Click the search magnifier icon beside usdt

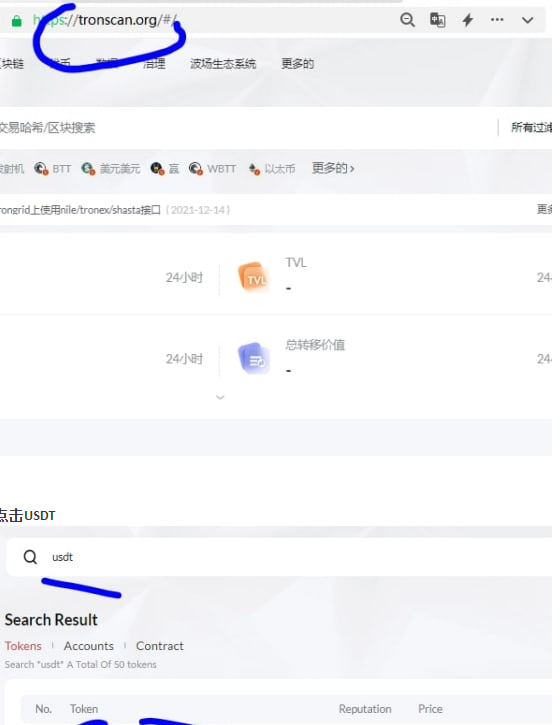pyautogui.click(x=31, y=557)
